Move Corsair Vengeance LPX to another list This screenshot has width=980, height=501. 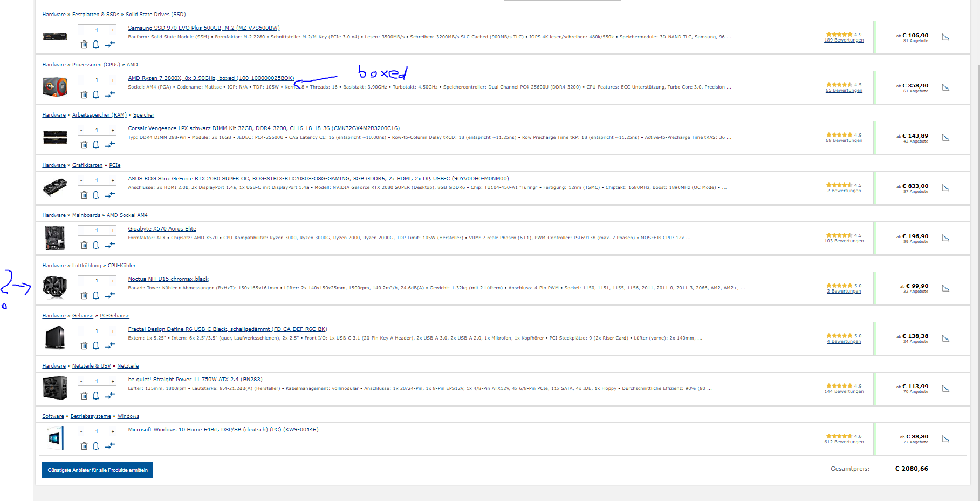(x=110, y=145)
